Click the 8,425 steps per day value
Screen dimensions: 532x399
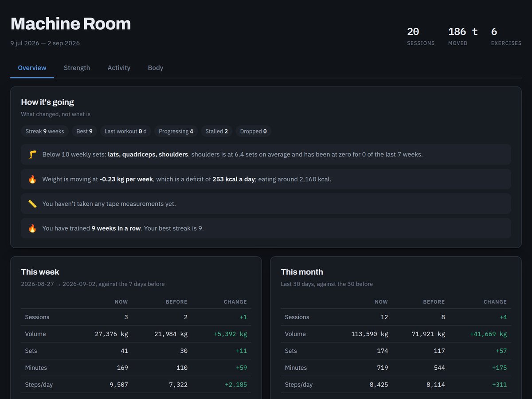coord(379,384)
